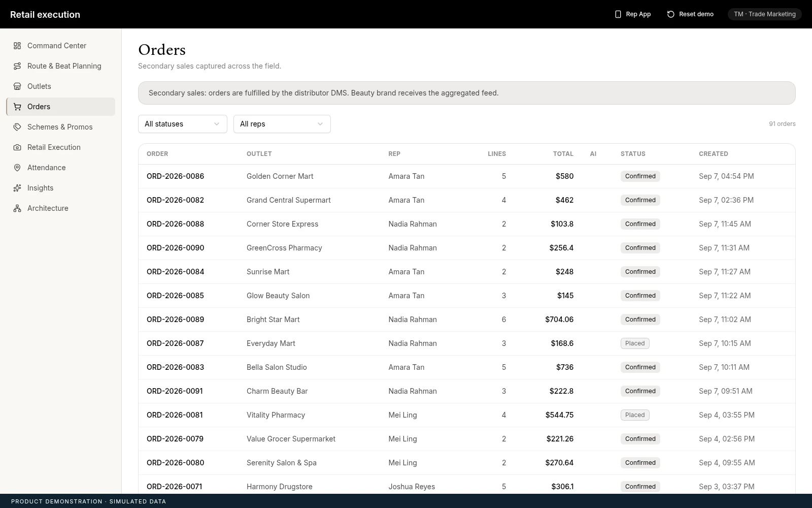Click the Grand Central Supermart outlet cell

289,200
